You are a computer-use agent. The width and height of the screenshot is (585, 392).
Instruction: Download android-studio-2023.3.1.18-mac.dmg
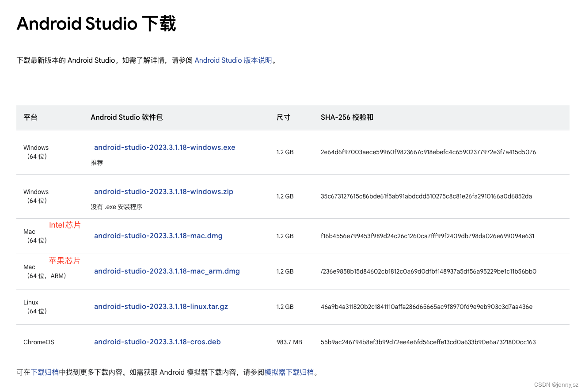158,236
